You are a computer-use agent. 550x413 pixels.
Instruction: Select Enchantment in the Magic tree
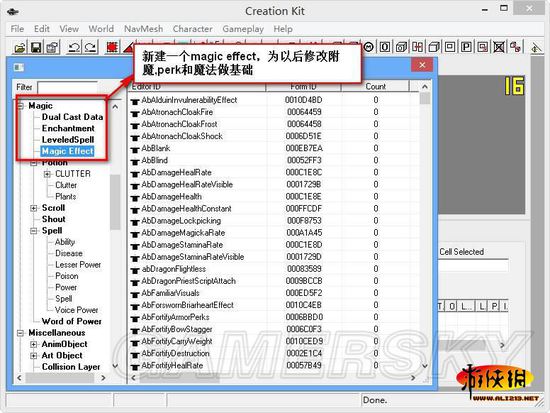pyautogui.click(x=68, y=128)
